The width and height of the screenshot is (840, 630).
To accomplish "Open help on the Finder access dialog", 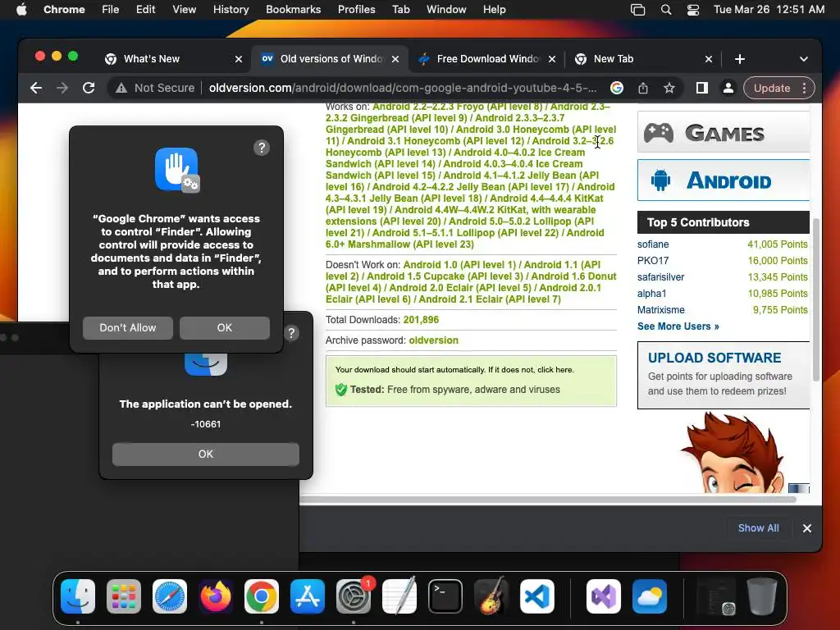I will click(262, 148).
